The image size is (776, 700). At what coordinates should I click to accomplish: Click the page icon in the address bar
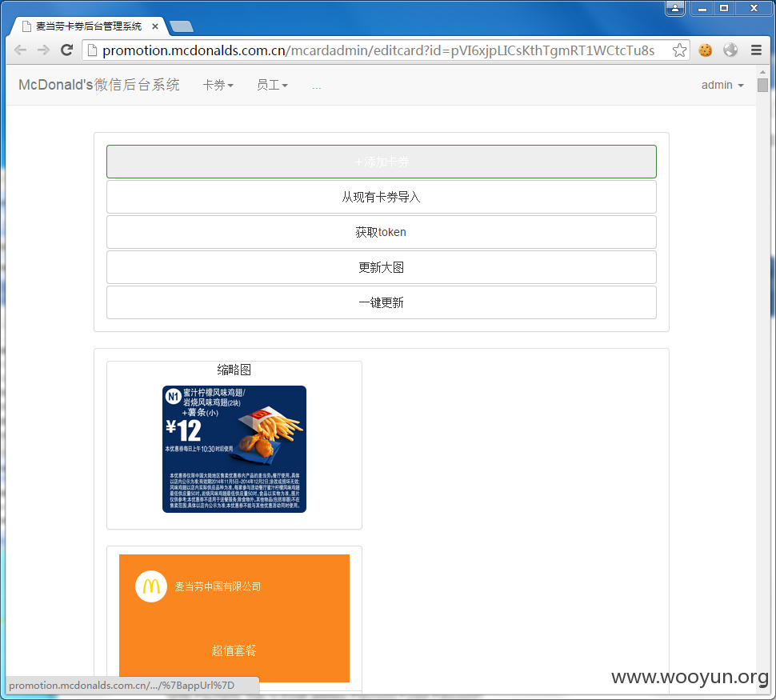pyautogui.click(x=92, y=50)
